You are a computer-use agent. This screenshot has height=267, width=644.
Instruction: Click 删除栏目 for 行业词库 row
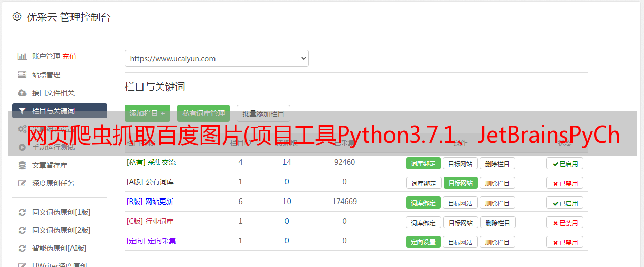(x=497, y=223)
